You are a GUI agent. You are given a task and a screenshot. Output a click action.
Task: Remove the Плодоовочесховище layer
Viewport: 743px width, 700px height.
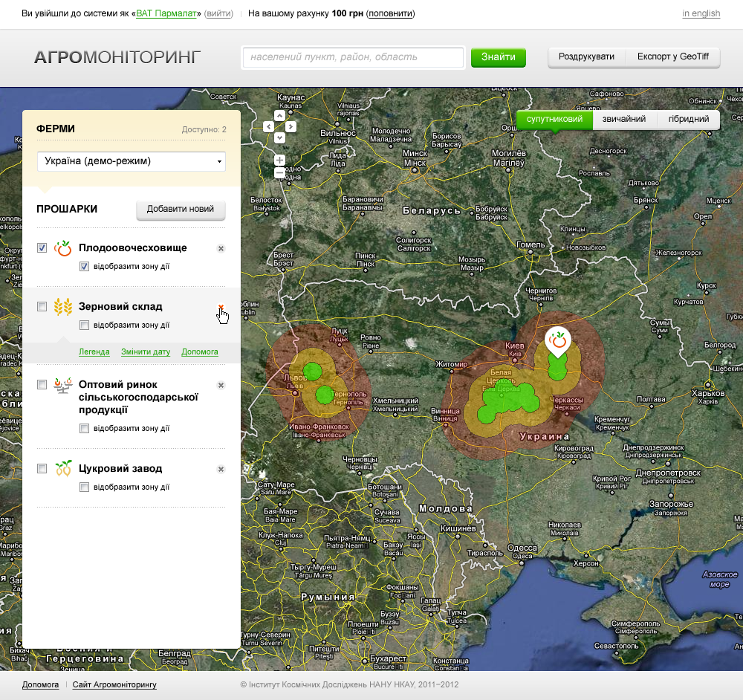[221, 248]
